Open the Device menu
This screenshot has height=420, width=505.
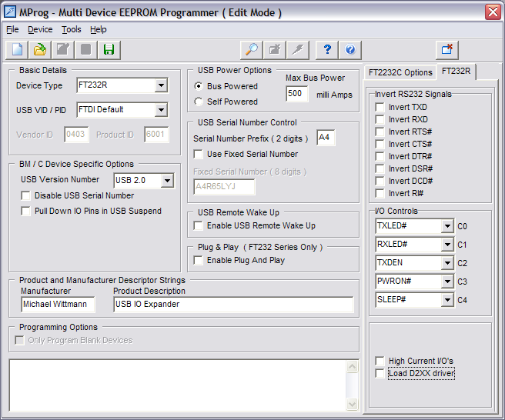click(40, 29)
